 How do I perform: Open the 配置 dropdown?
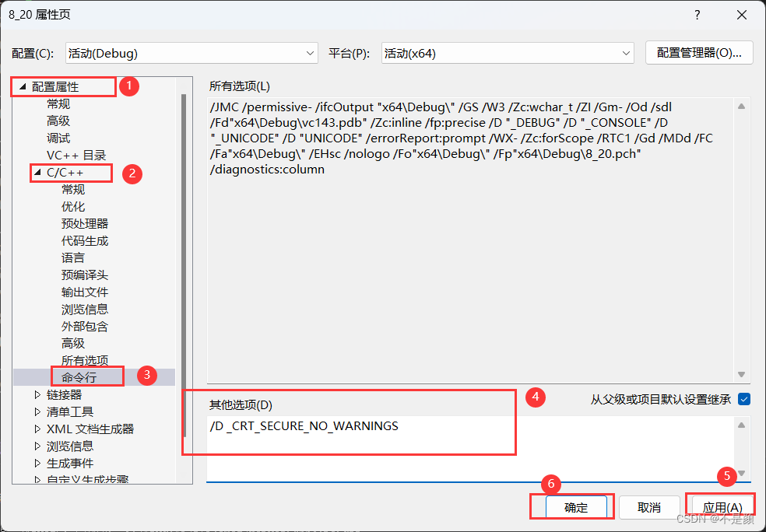click(311, 52)
